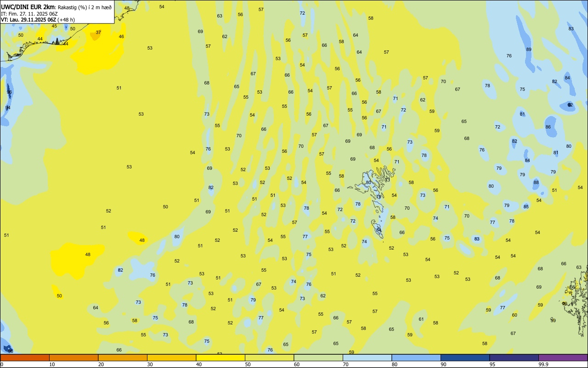This screenshot has width=588, height=368.
Task: Pick the 30–40 amber legend segment
Action: click(171, 357)
